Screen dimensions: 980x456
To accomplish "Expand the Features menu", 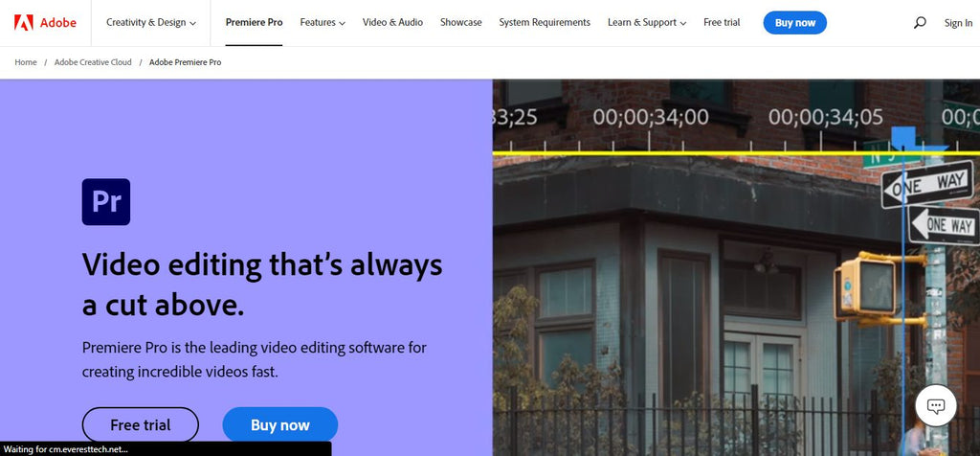I will click(x=323, y=23).
